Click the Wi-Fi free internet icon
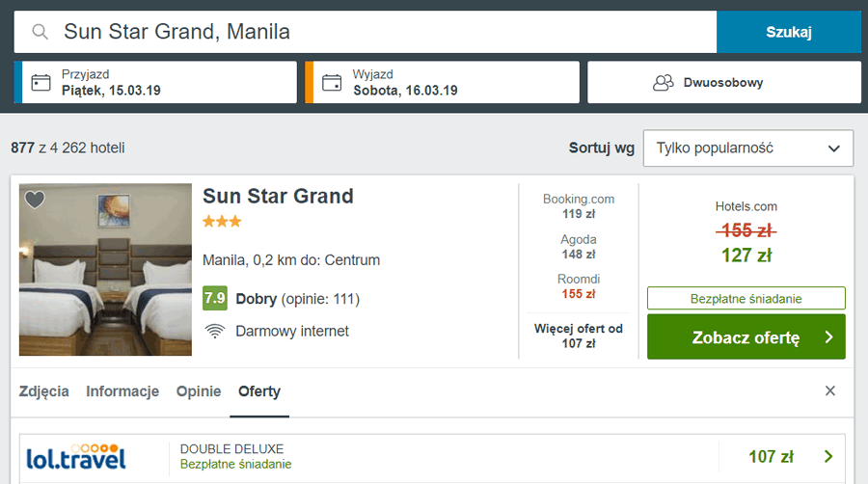This screenshot has height=484, width=868. click(x=215, y=331)
